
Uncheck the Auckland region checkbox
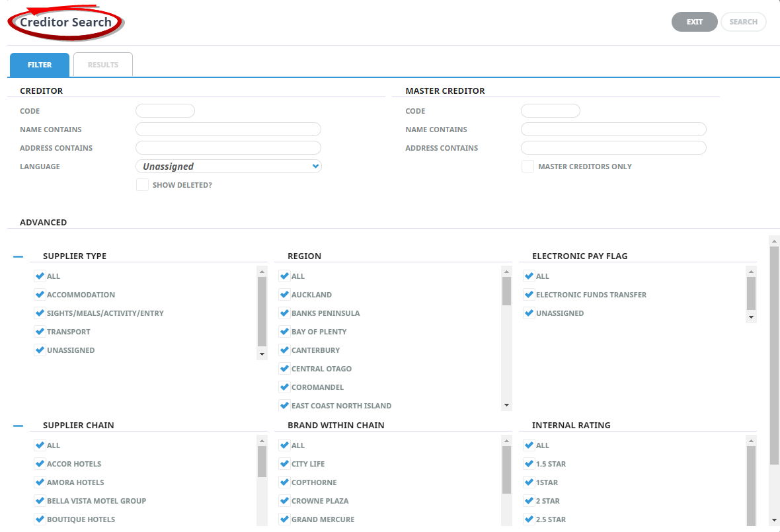point(284,295)
